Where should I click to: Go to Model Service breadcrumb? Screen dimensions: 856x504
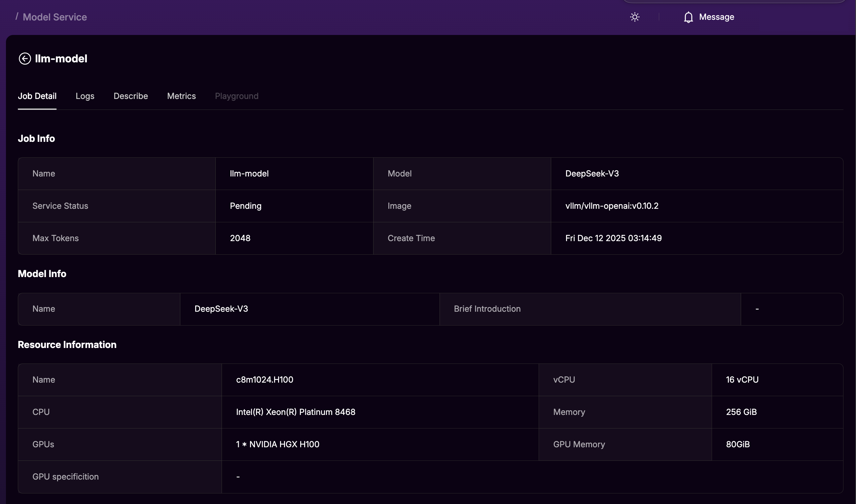click(55, 17)
